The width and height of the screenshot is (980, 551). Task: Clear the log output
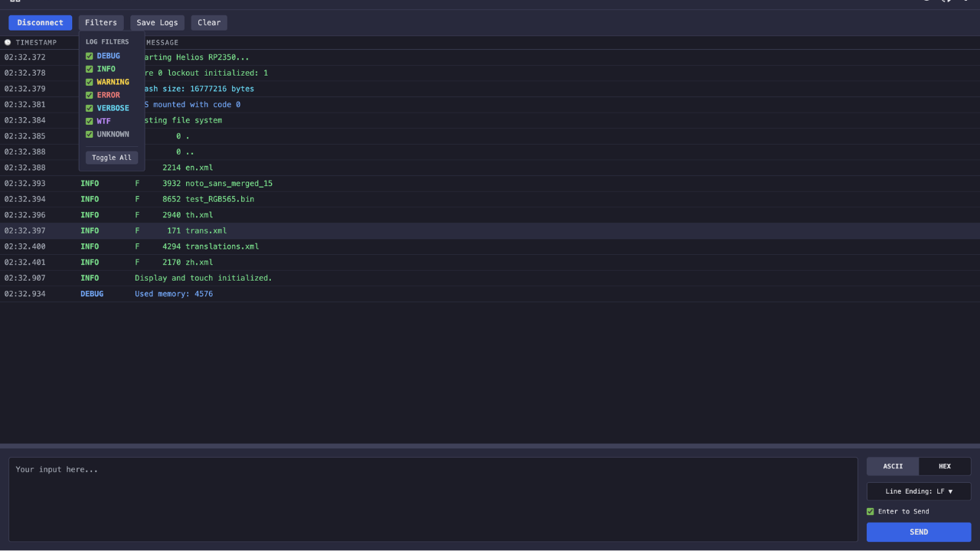point(209,23)
